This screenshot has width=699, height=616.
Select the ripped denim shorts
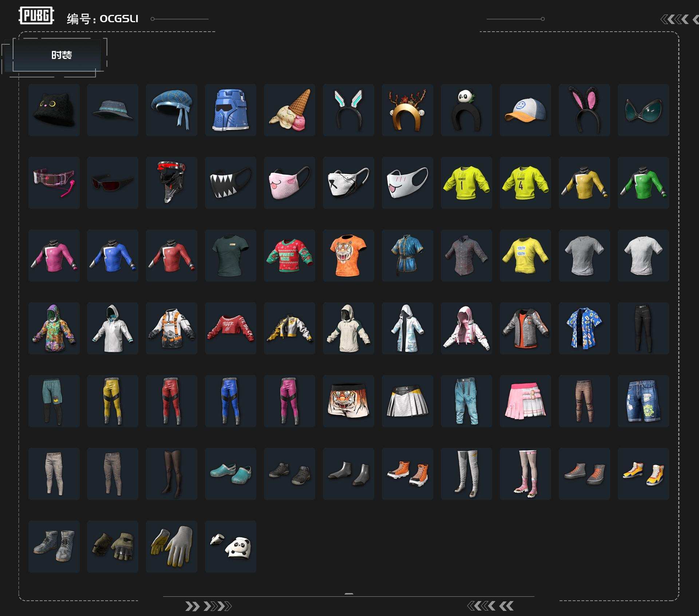pyautogui.click(x=643, y=401)
